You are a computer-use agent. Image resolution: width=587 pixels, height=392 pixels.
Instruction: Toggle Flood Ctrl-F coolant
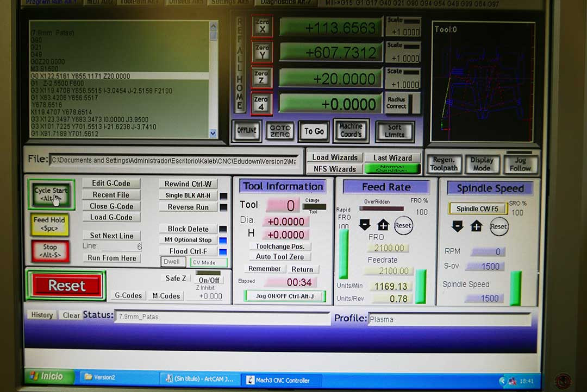click(x=188, y=251)
